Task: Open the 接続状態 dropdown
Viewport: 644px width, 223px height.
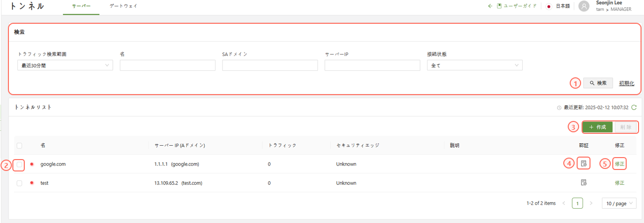Action: coord(474,65)
